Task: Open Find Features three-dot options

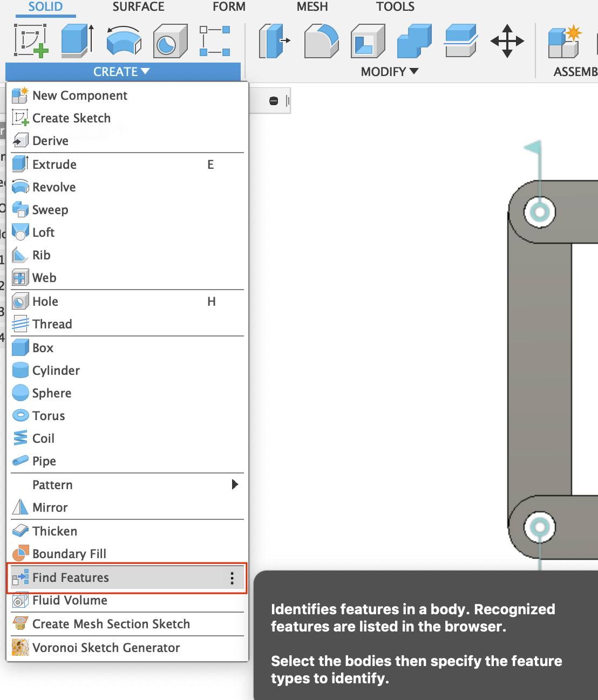Action: (x=232, y=578)
